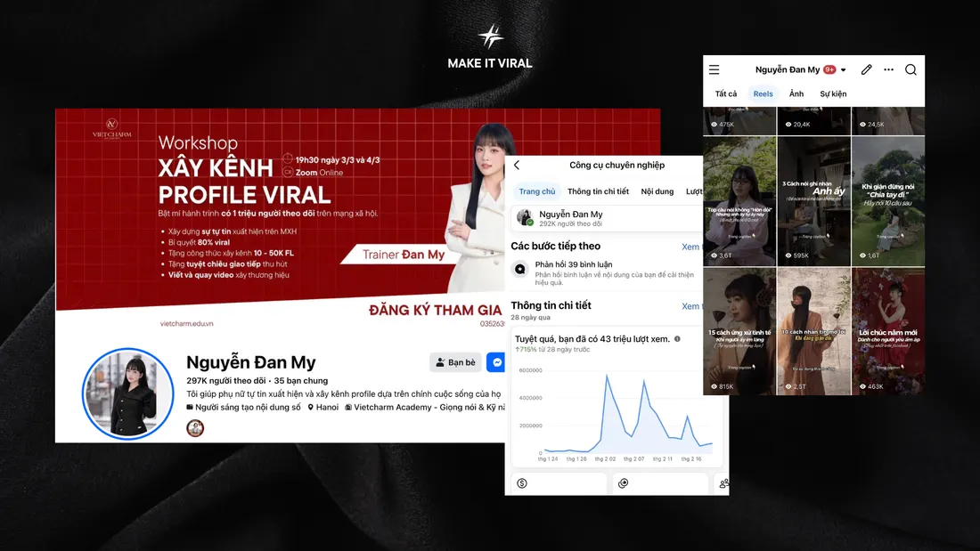Viewport: 980px width, 551px height.
Task: Tap the pencil edit icon beside Nguyễn Đan My
Action: coord(866,69)
